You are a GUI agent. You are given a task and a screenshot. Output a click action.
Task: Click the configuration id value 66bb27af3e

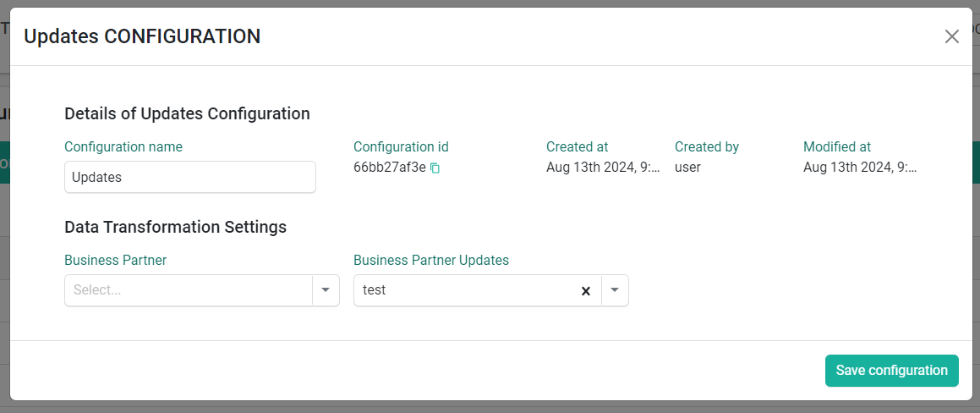(x=390, y=168)
